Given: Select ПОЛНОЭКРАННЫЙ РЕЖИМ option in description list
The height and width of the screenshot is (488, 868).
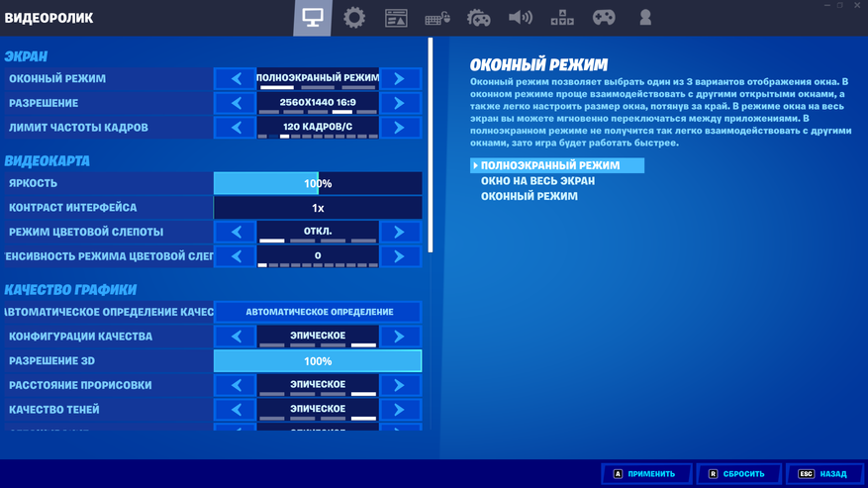Looking at the screenshot, I should (550, 165).
